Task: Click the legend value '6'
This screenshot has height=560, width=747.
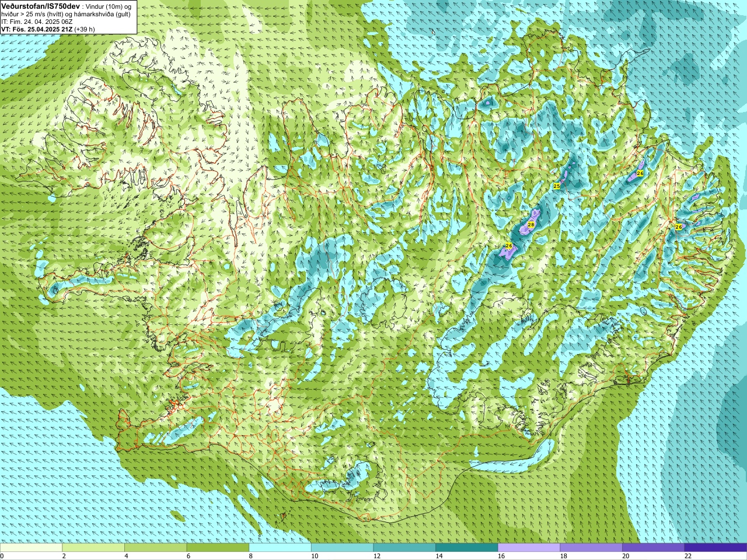Action: [x=189, y=556]
